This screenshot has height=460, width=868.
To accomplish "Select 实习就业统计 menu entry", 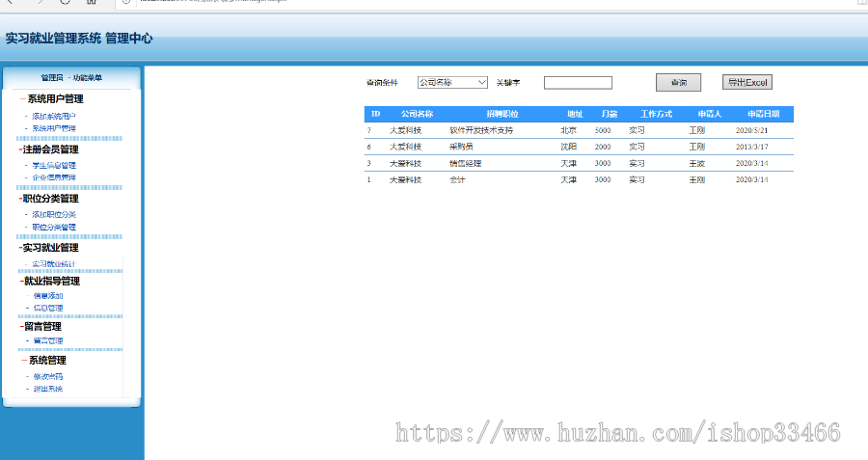I will point(53,264).
